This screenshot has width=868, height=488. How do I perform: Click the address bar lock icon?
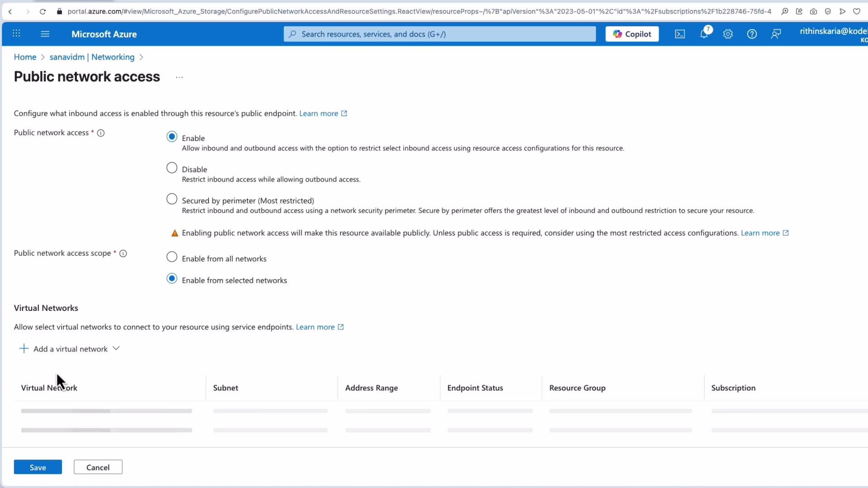click(59, 11)
